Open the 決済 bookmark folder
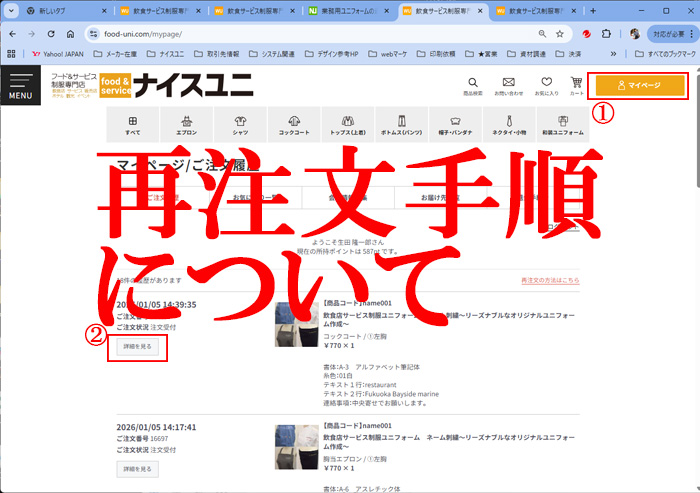This screenshot has height=493, width=700. tap(568, 54)
